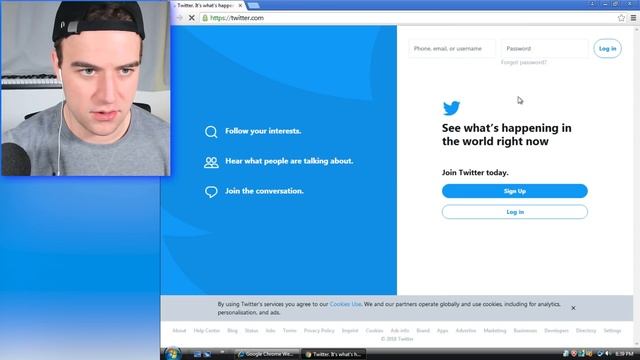The height and width of the screenshot is (360, 640).
Task: Open the Help Center footer link
Action: click(207, 331)
